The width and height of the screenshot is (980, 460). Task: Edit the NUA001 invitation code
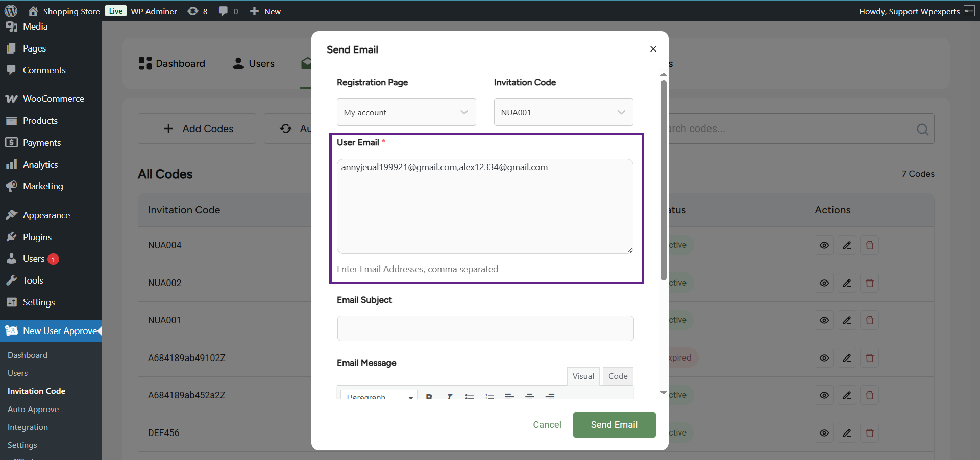click(847, 320)
